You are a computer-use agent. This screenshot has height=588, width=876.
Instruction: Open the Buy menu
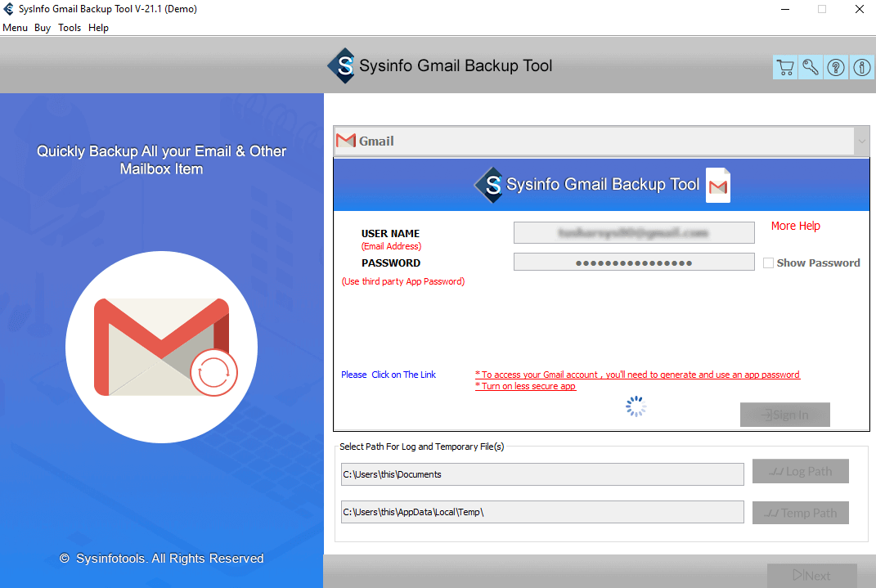[43, 28]
